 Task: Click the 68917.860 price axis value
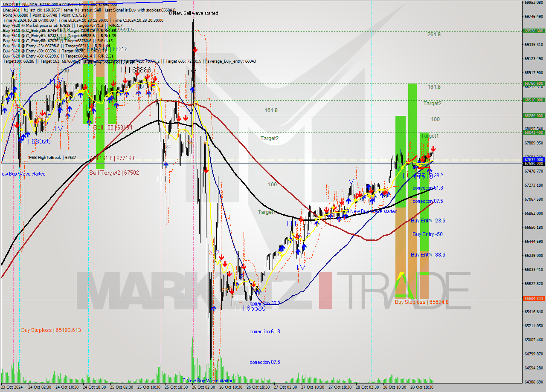point(533,72)
